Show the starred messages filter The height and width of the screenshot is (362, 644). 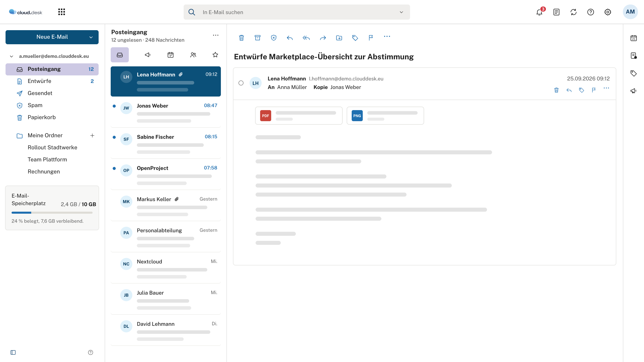tap(215, 55)
